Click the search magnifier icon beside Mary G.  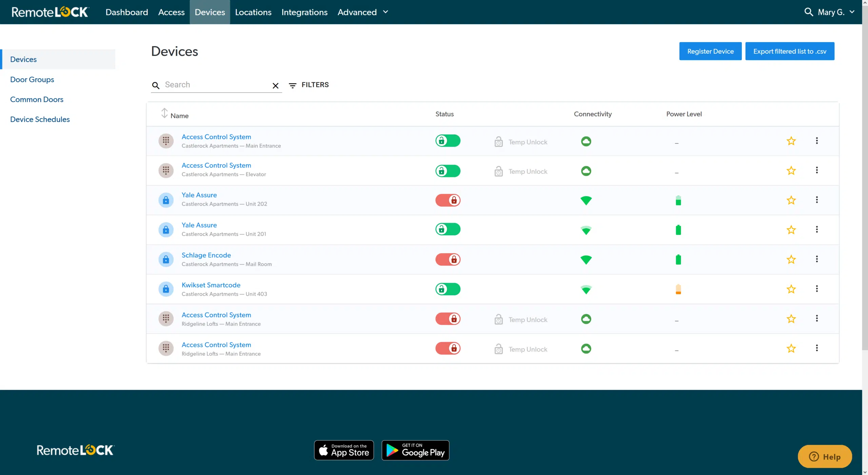(809, 12)
